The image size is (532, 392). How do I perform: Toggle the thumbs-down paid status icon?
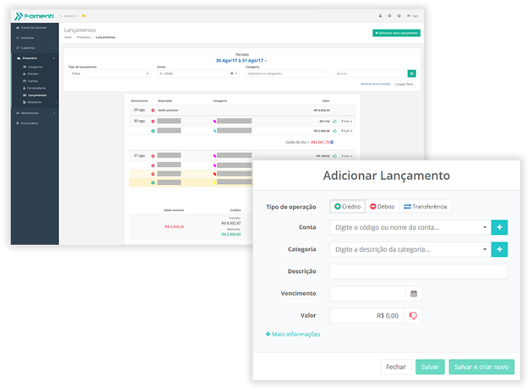414,315
